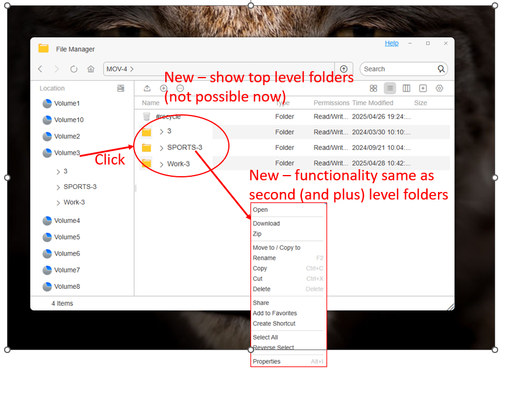Click the magnifier search icon

[x=441, y=69]
